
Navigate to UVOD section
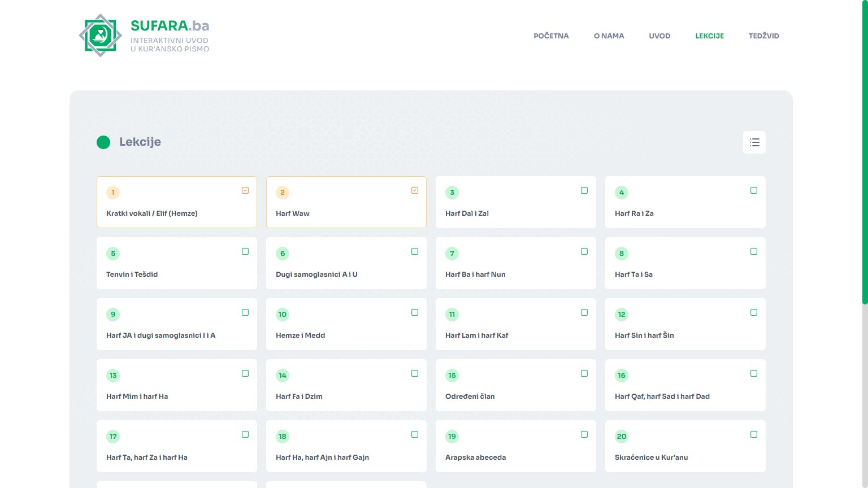coord(659,36)
